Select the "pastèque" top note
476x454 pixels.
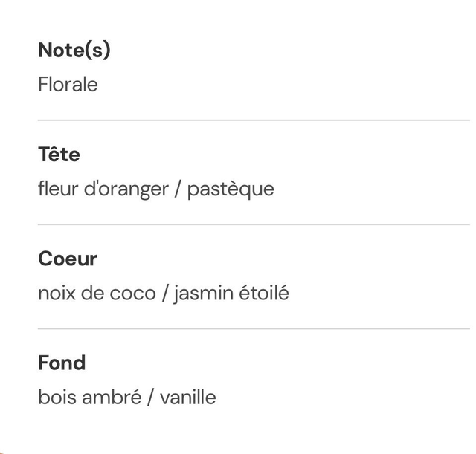(x=231, y=189)
